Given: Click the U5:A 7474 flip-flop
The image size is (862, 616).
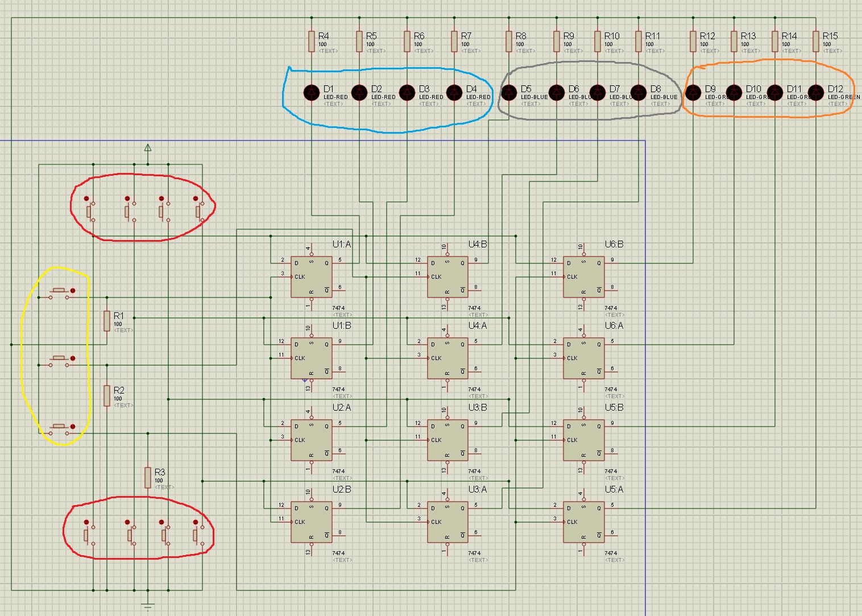Looking at the screenshot, I should tap(583, 522).
